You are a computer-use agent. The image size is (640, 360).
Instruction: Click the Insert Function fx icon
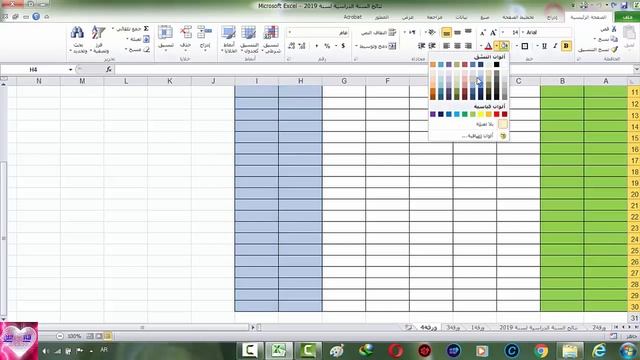(109, 70)
